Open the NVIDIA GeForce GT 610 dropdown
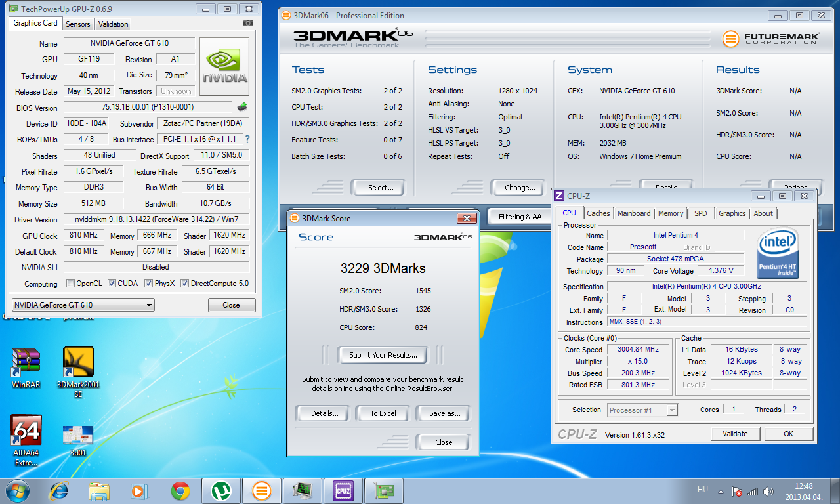This screenshot has width=840, height=504. [83, 305]
